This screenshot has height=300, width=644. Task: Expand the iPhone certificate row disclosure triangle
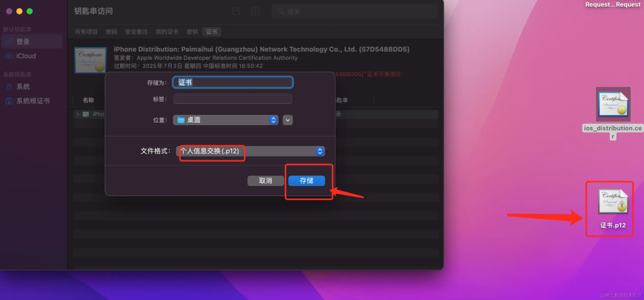(x=77, y=114)
